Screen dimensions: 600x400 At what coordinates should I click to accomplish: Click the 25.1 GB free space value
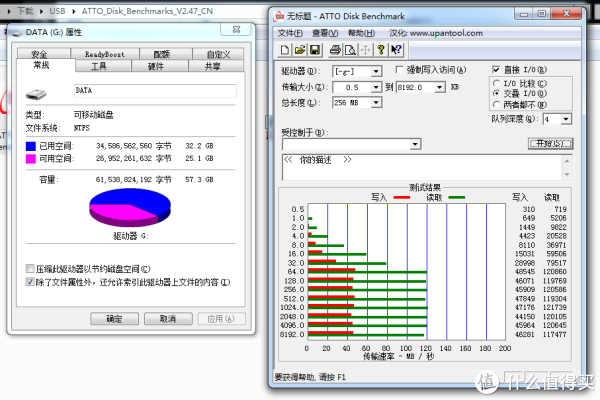pos(199,158)
